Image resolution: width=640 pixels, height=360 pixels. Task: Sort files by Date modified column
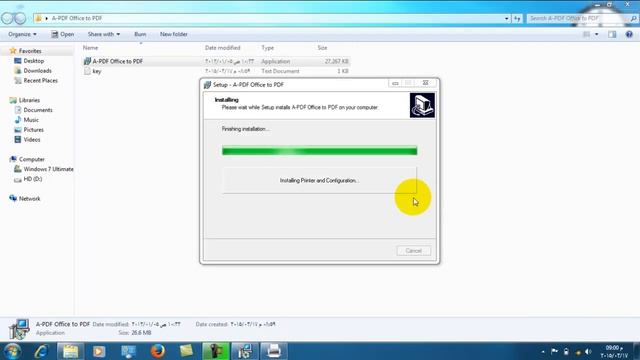click(x=222, y=48)
